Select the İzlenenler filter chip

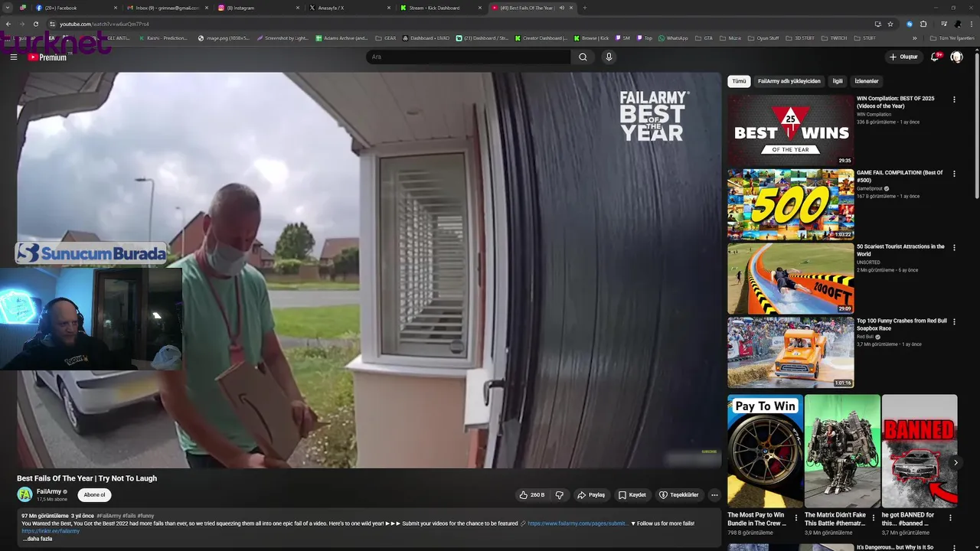[x=867, y=81]
